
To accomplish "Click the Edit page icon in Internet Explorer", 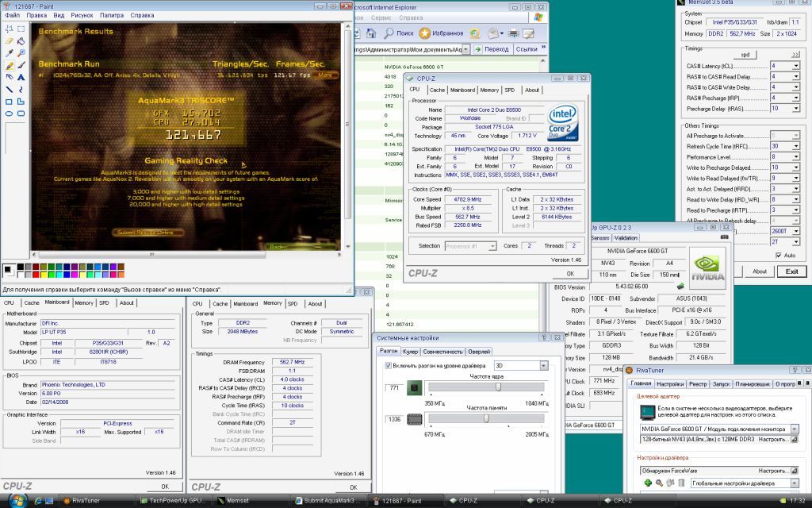I will 529,33.
